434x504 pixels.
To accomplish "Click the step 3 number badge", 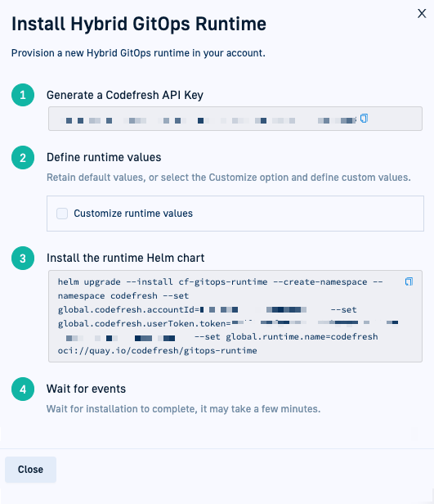I will 23,258.
